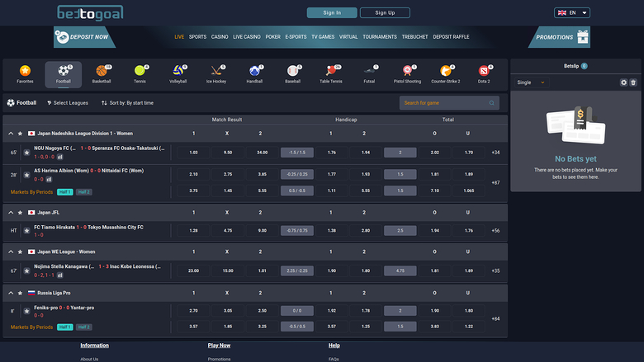The height and width of the screenshot is (362, 644).
Task: Open the TV GAMES menu item
Action: (323, 37)
